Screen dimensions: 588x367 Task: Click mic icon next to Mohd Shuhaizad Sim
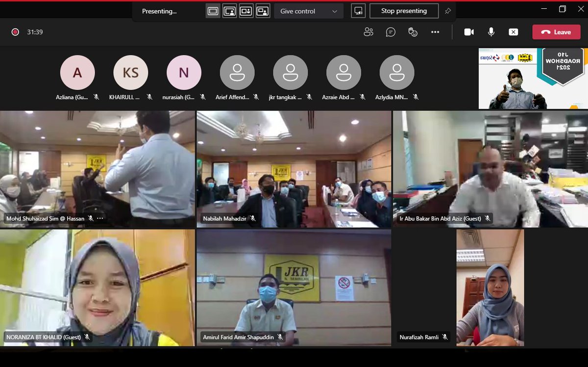91,218
